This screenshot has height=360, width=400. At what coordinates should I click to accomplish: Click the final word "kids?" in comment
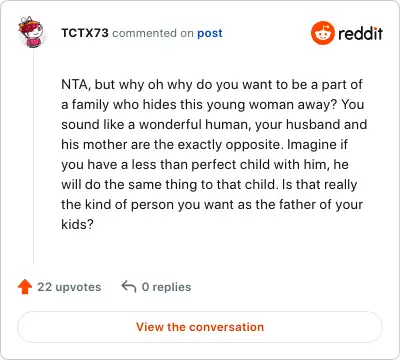click(77, 224)
